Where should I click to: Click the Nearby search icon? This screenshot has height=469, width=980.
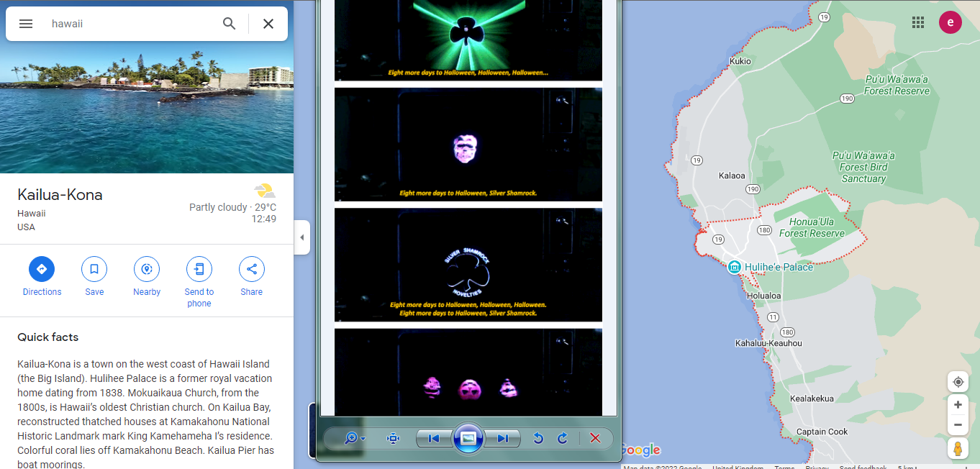(147, 269)
